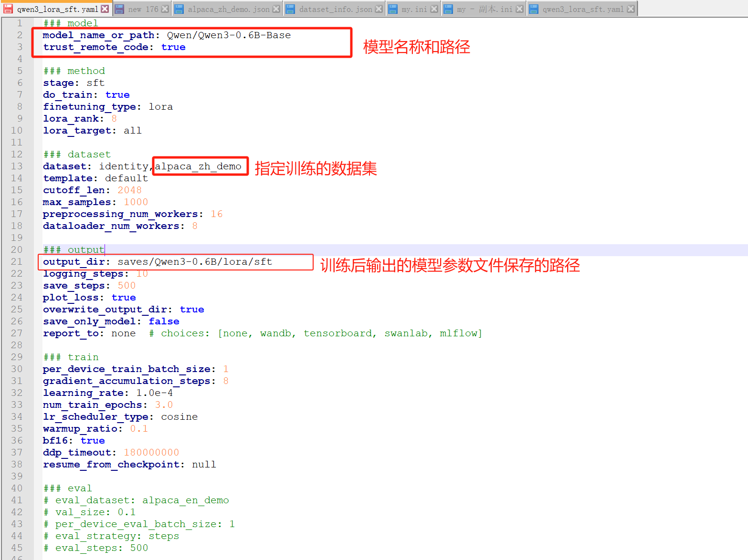Viewport: 748px width, 560px height.
Task: Click the save_steps value 500
Action: [x=126, y=286]
